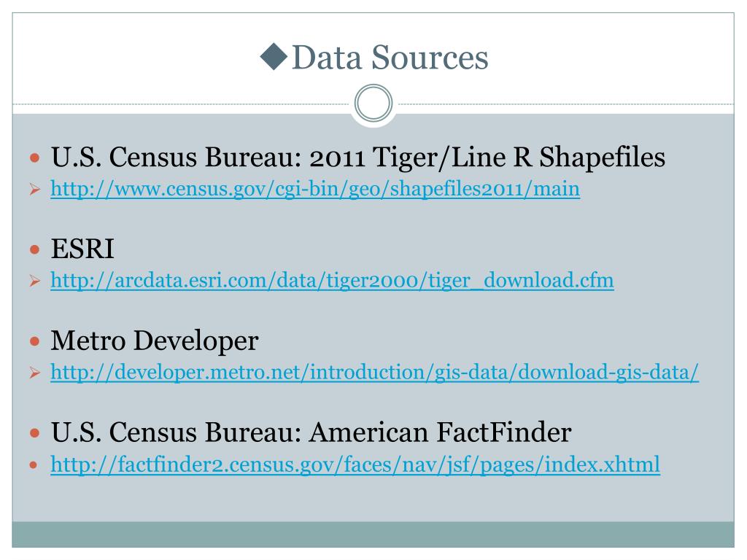Click the Tiger/Line R Shapefiles heading
This screenshot has width=747, height=560.
point(358,157)
